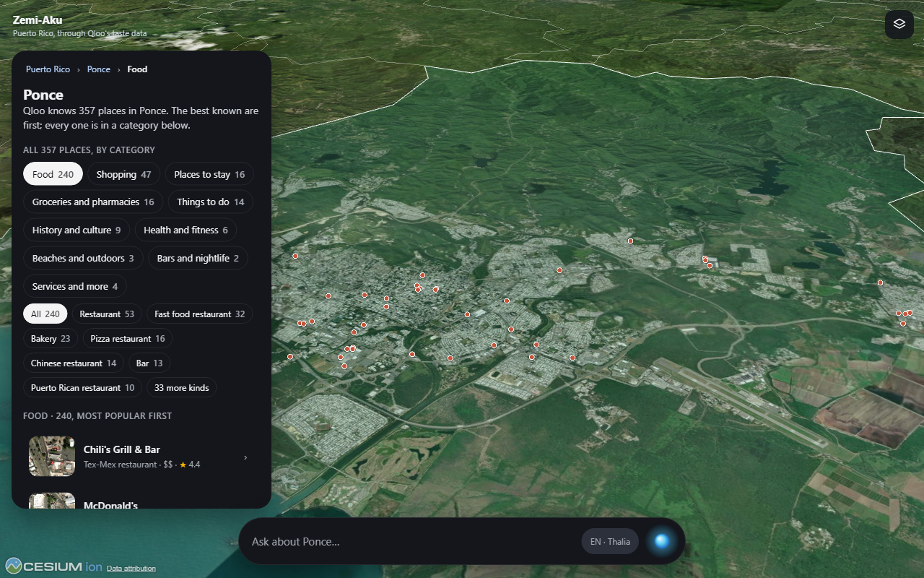
Task: Filter by Puerto Rican restaurant
Action: (83, 388)
